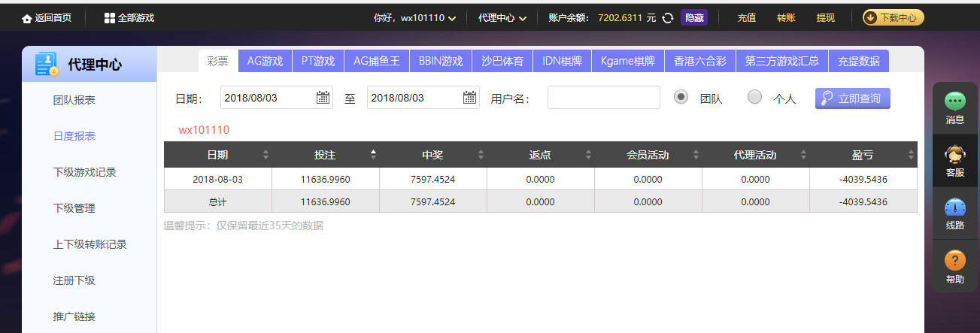The width and height of the screenshot is (980, 333).
Task: Click the home icon beside 返回首页
Action: (x=27, y=18)
